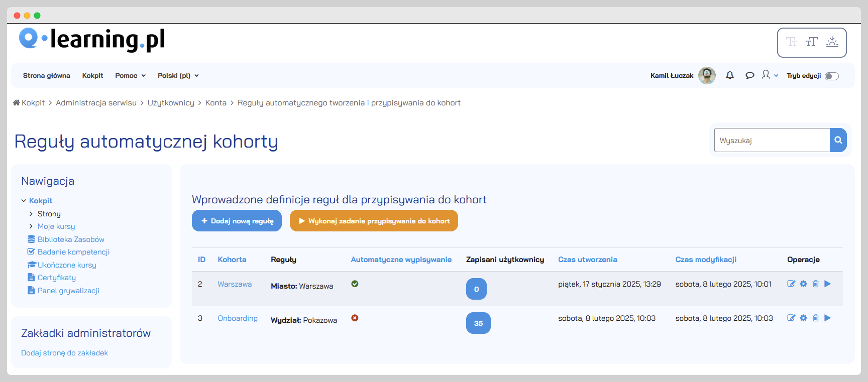
Task: Sort table by Czas utworzenia column
Action: coord(587,260)
